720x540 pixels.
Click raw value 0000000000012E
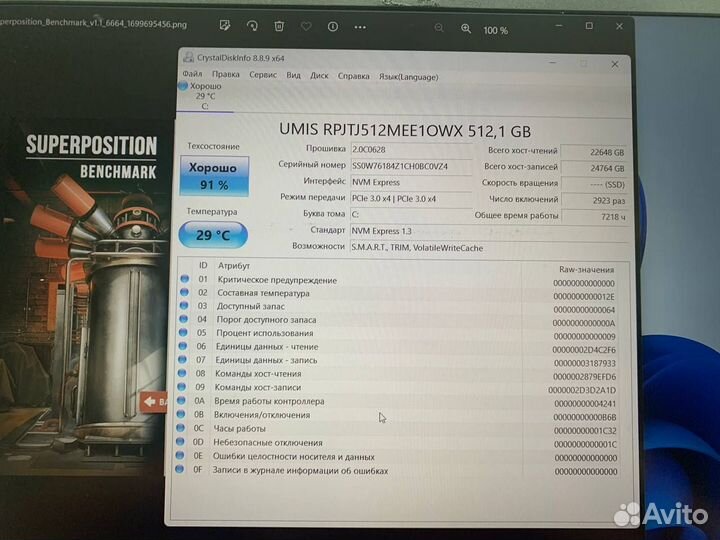point(584,297)
